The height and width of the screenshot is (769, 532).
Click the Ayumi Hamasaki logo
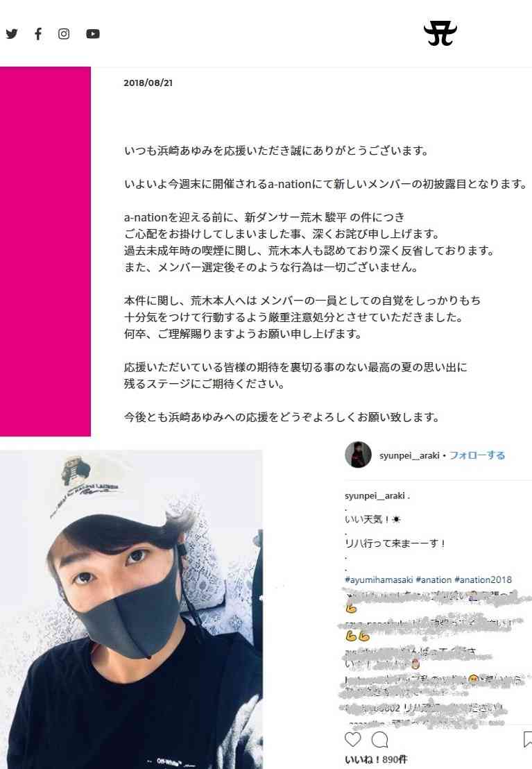point(440,34)
